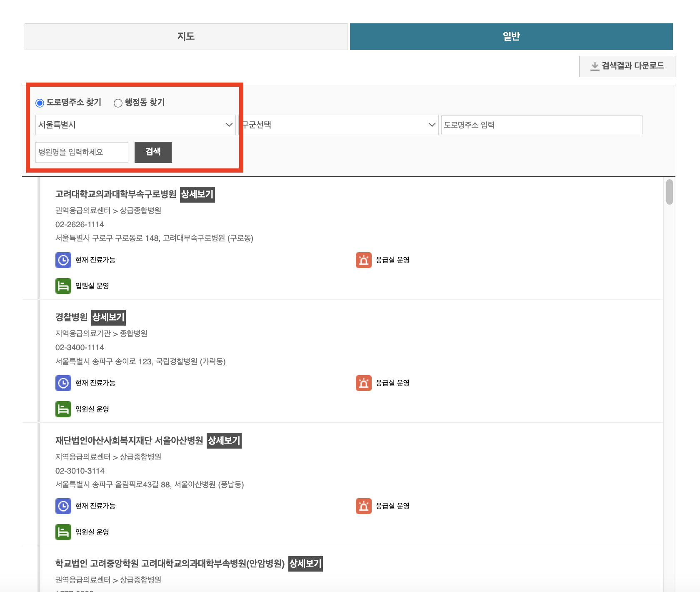The width and height of the screenshot is (700, 592).
Task: Click the results list scrollbar thumb
Action: 670,192
